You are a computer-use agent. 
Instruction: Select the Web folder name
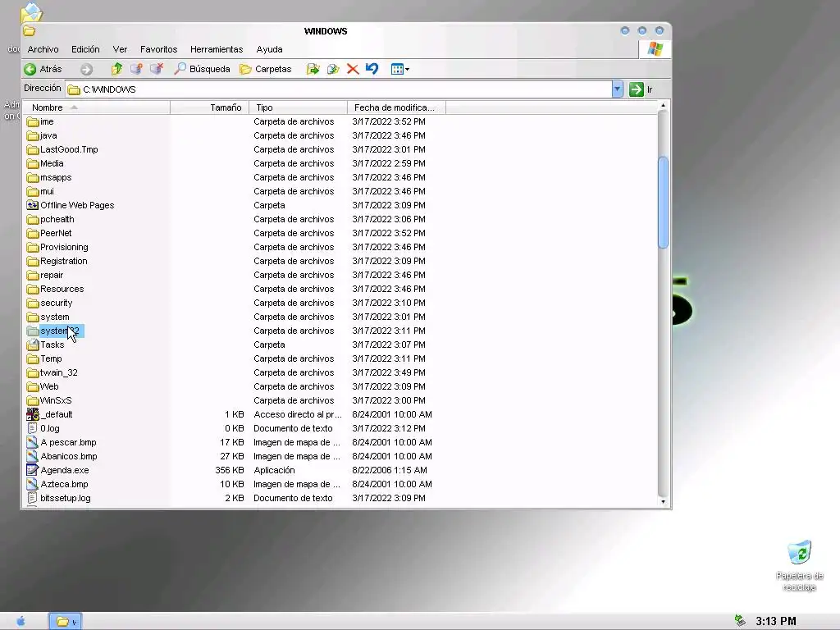pos(49,386)
